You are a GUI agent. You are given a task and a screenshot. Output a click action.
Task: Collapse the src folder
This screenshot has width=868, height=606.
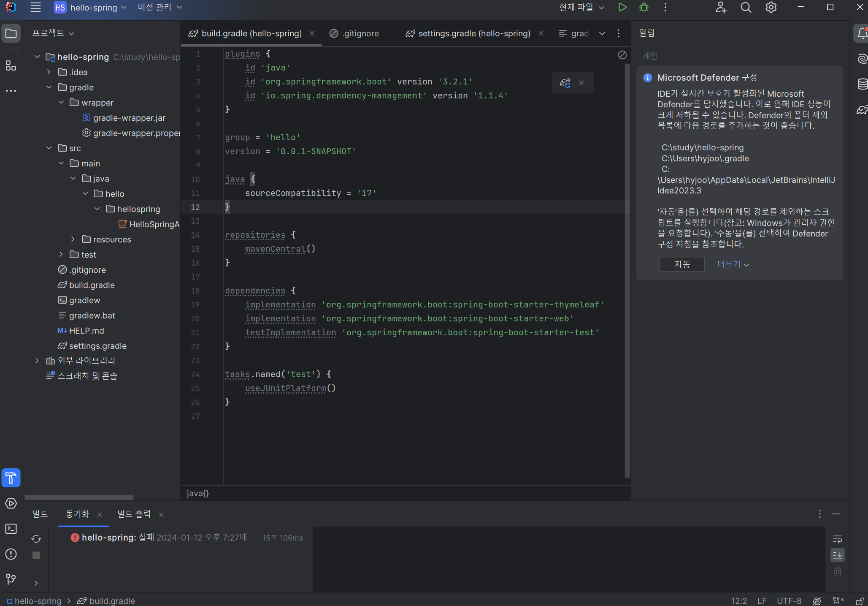click(49, 148)
